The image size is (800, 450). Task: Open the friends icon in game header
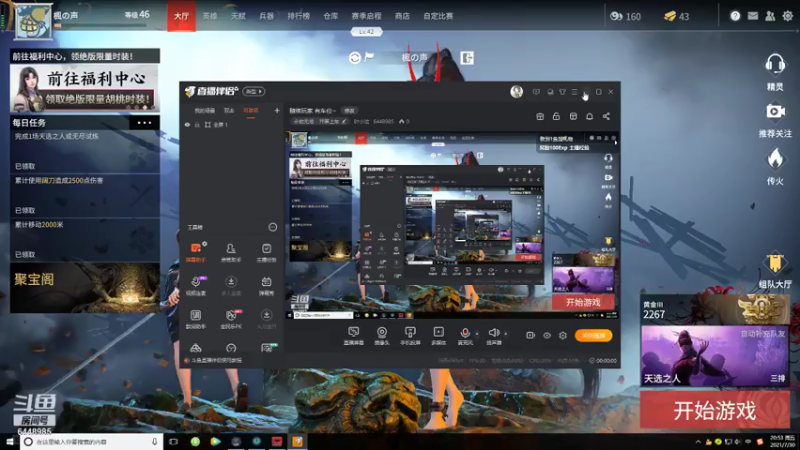(x=770, y=16)
